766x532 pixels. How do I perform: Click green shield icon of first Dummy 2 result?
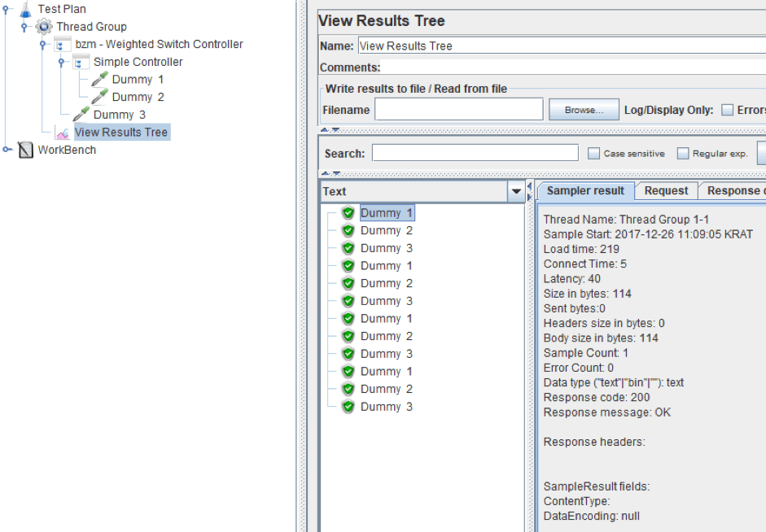tap(348, 230)
